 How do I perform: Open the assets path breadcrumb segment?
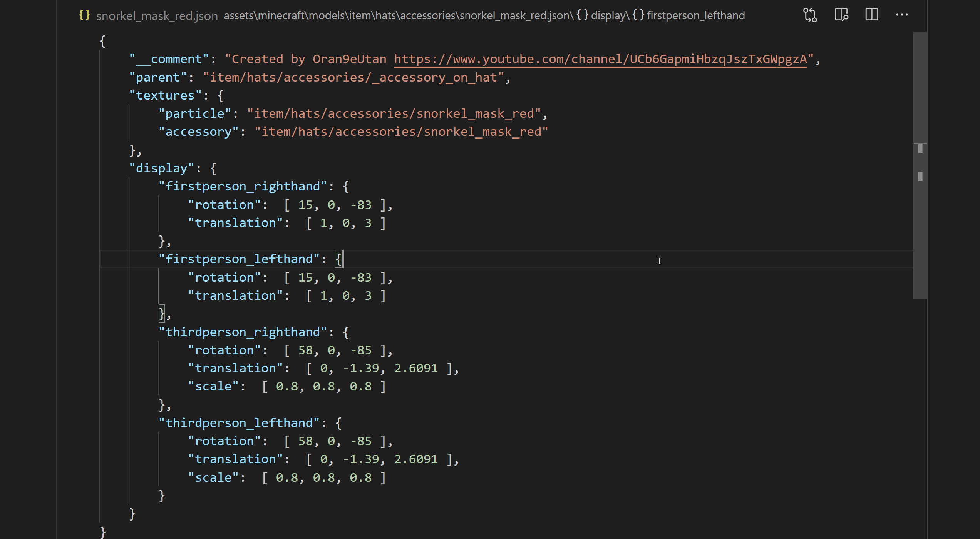[239, 15]
